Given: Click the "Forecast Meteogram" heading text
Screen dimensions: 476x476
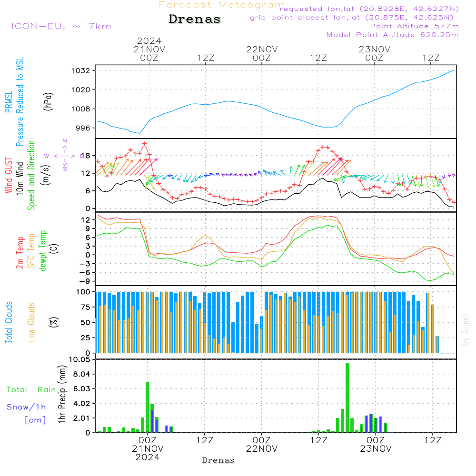Looking at the screenshot, I should click(x=222, y=5).
